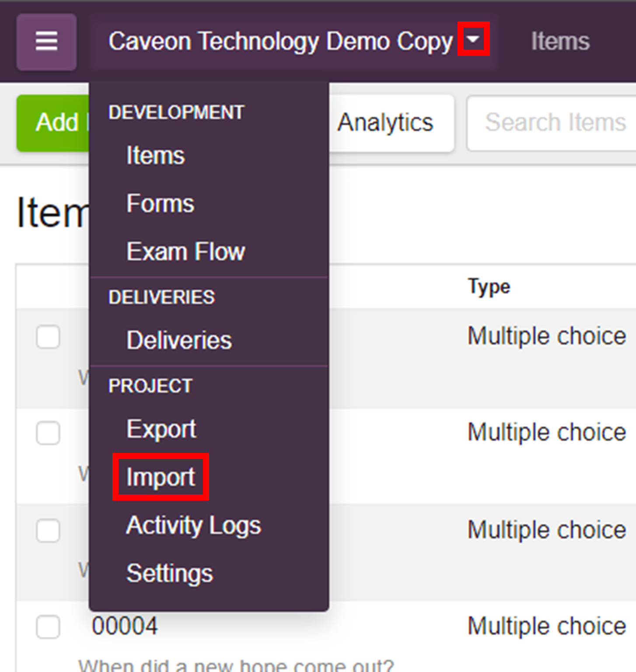Focus the Search Items field

pos(551,123)
